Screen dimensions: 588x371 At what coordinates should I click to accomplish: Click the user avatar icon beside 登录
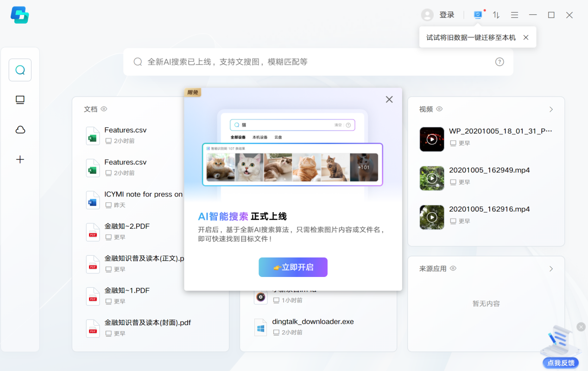[x=427, y=15]
